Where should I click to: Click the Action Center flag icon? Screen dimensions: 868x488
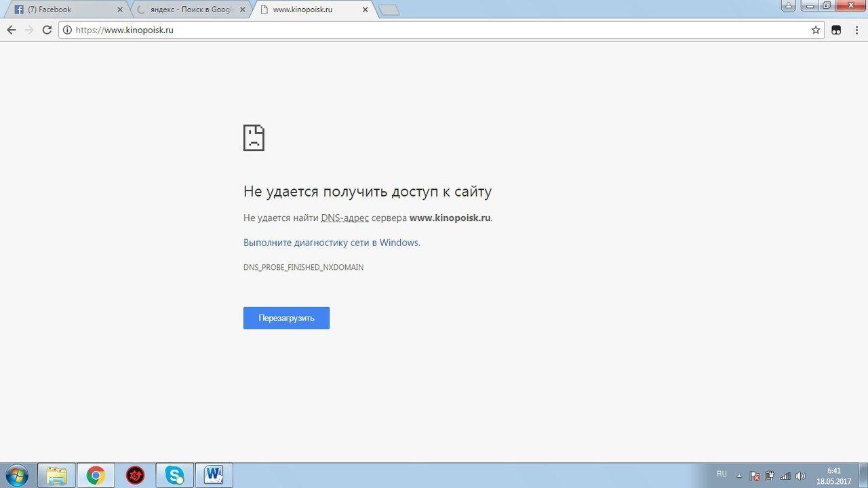[x=755, y=476]
